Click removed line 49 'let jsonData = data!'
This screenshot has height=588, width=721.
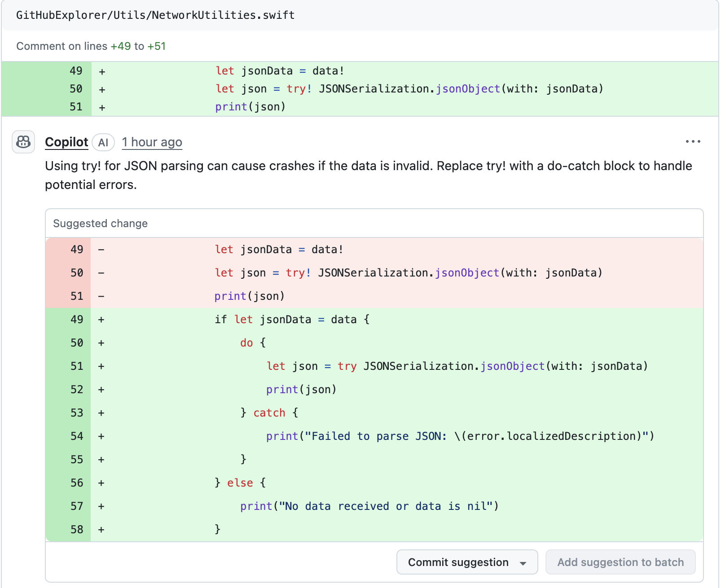pyautogui.click(x=374, y=250)
